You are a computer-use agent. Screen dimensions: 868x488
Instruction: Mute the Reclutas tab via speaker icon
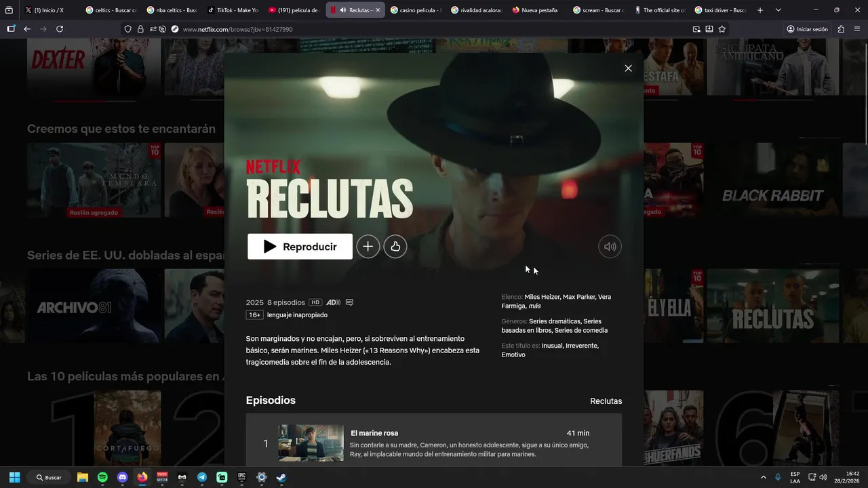click(343, 10)
